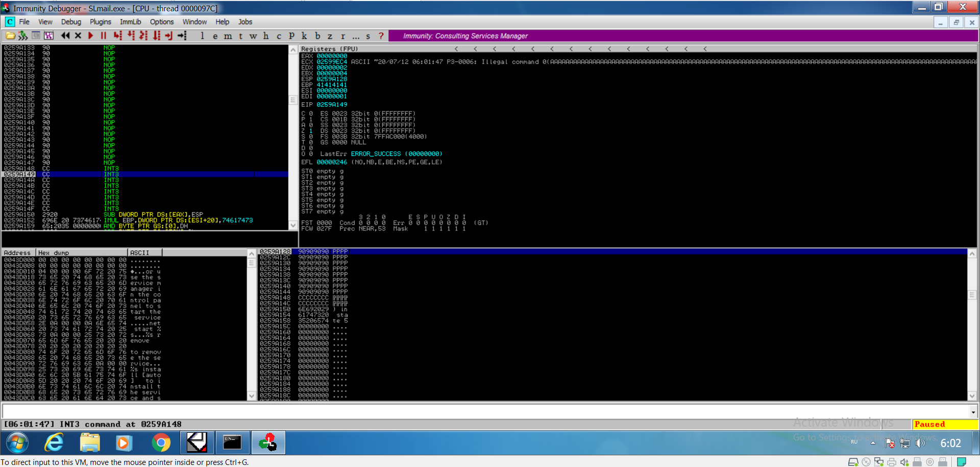Screen dimensions: 980x467
Task: Open the Windows Start menu
Action: 17,442
